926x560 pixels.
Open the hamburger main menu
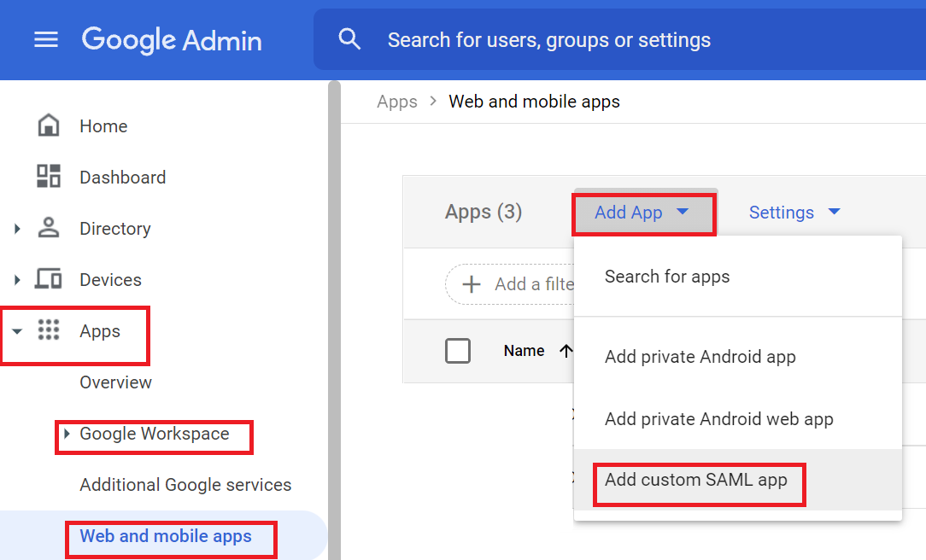[x=46, y=39]
